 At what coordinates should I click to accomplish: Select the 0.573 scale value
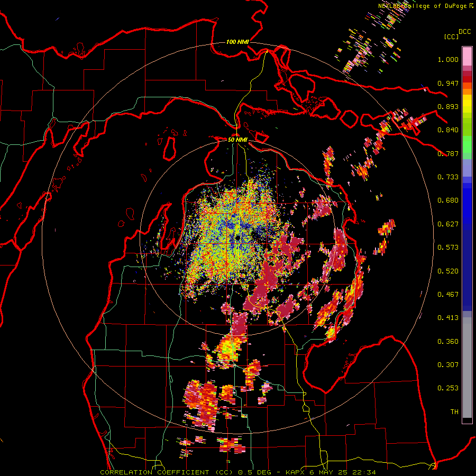pyautogui.click(x=448, y=248)
